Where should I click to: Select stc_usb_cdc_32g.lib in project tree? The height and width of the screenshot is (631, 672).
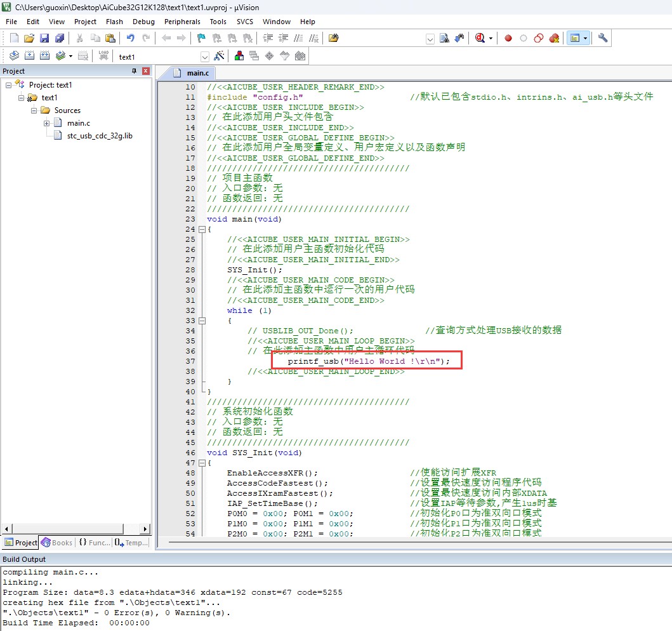(x=100, y=136)
